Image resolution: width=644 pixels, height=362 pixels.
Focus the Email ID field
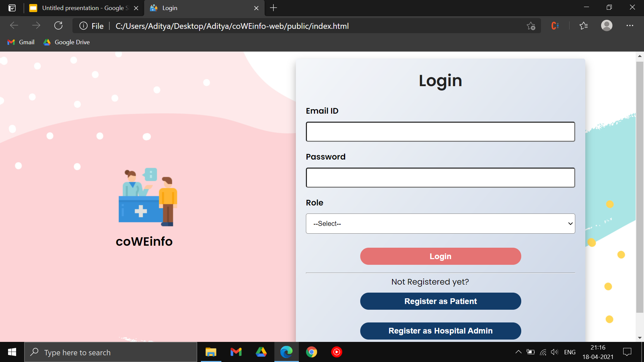click(x=440, y=132)
